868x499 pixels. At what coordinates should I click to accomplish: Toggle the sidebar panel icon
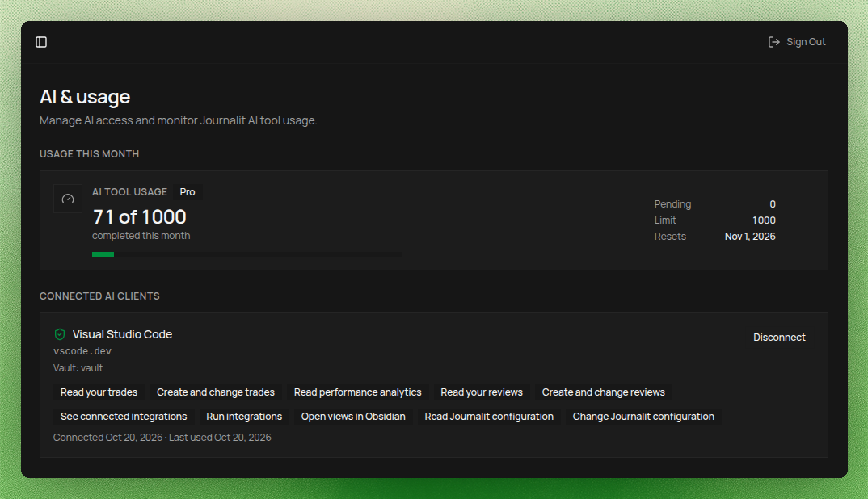coord(41,42)
